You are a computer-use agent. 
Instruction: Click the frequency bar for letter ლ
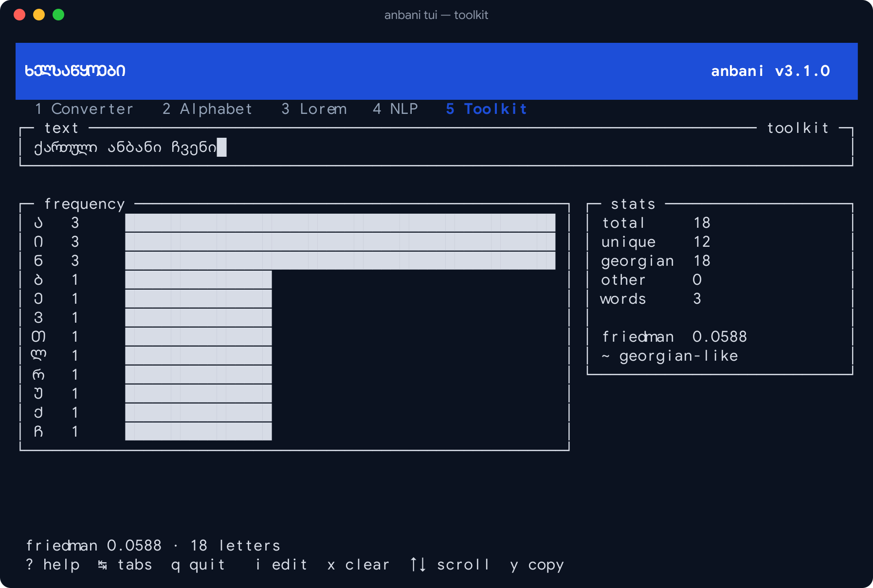(x=199, y=356)
